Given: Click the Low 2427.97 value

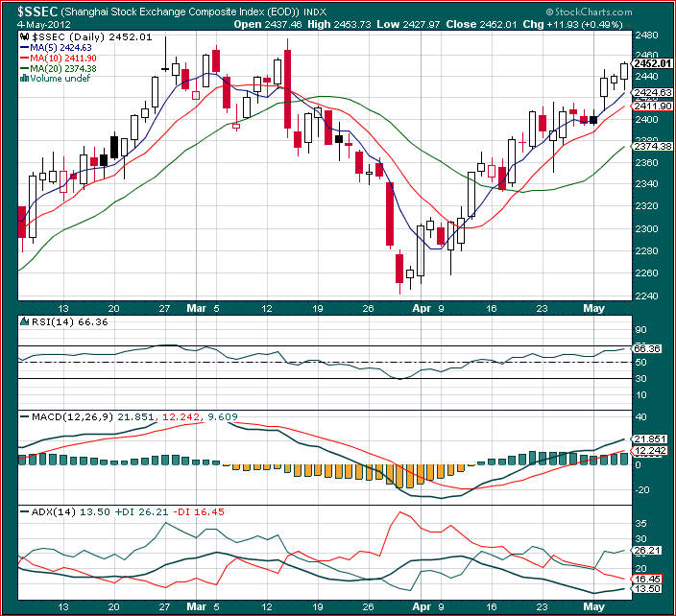Looking at the screenshot, I should 408,25.
